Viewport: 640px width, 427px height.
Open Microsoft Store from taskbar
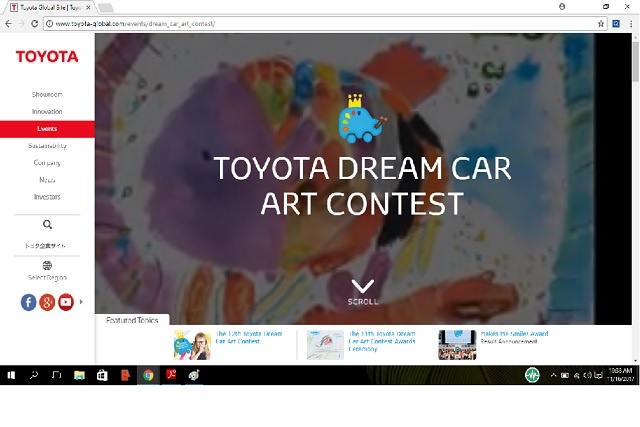(x=102, y=375)
